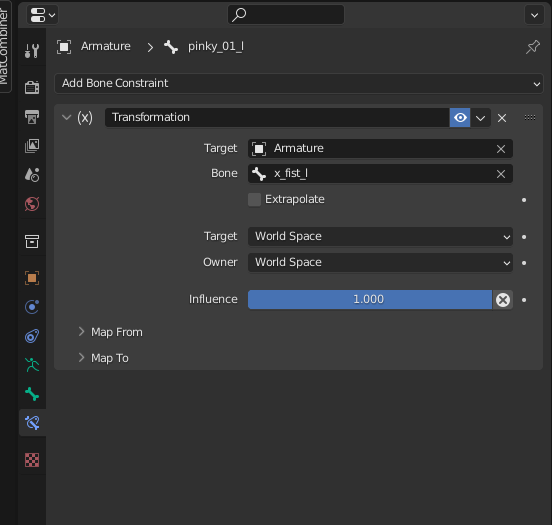Animate the Target space property dot
The width and height of the screenshot is (552, 525).
(x=524, y=237)
